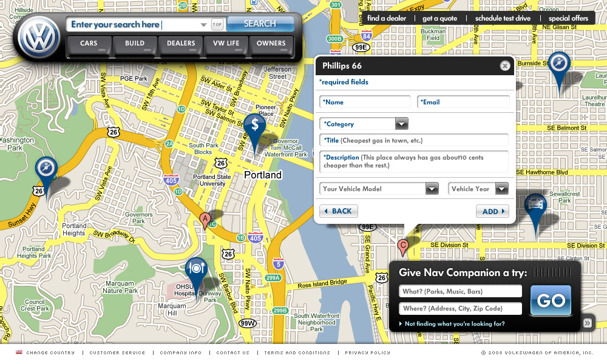The image size is (607, 364).
Task: Open the Customer Service footer link
Action: (x=117, y=353)
